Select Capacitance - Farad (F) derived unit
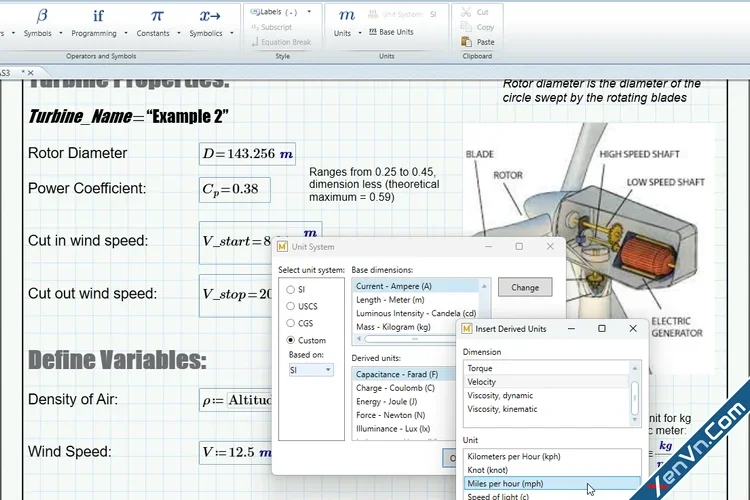 point(405,375)
